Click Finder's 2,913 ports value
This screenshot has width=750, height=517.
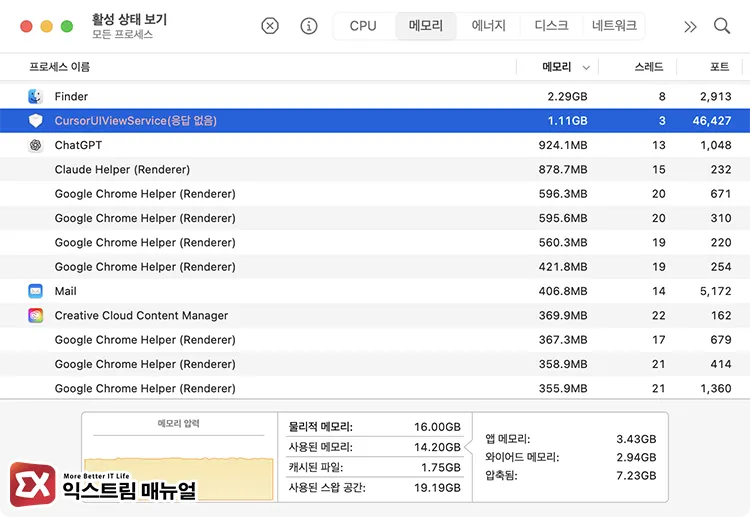click(x=716, y=97)
